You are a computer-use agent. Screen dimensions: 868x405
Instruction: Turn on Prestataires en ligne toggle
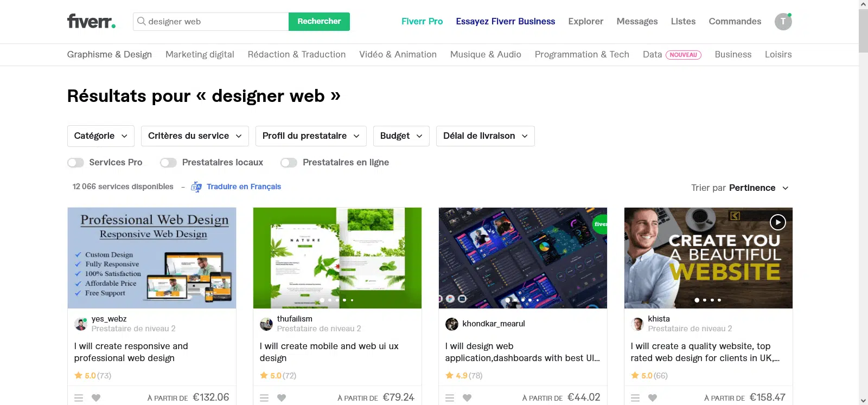coord(289,163)
